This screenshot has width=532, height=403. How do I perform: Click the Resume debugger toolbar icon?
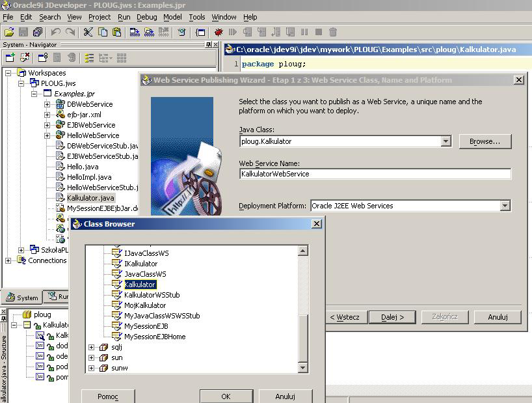tap(233, 32)
